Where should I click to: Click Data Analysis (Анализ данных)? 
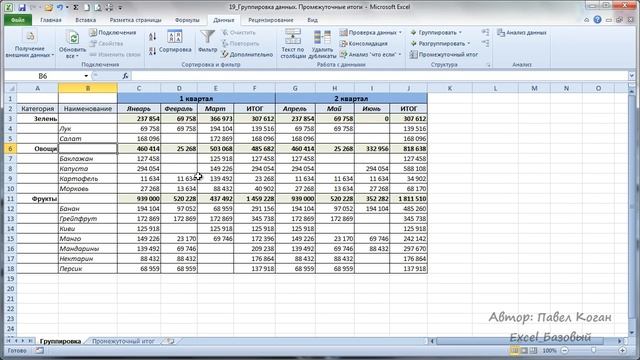pos(522,32)
